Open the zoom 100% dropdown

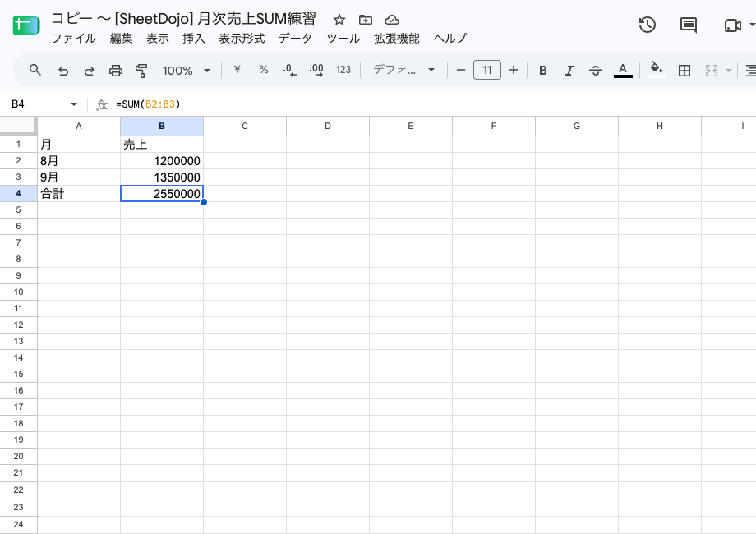point(186,71)
